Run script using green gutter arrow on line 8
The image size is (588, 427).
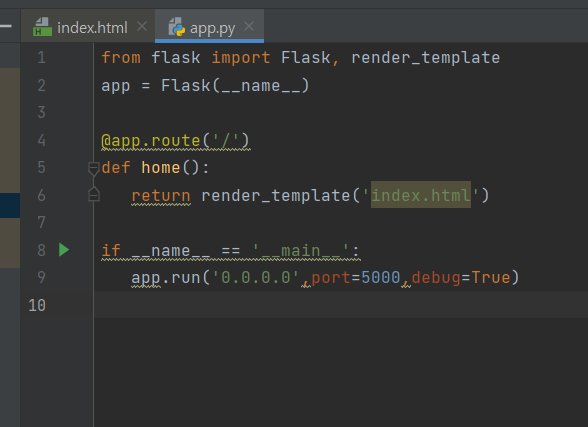[64, 250]
